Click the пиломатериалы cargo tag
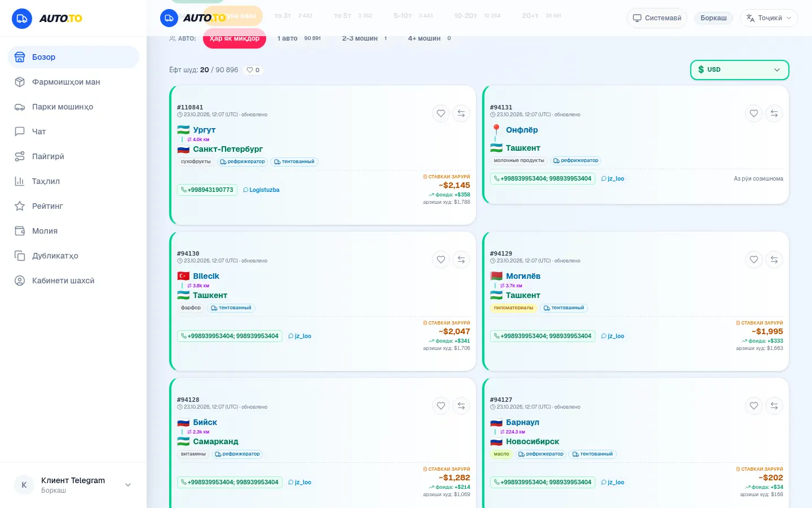This screenshot has height=508, width=812. pyautogui.click(x=513, y=308)
